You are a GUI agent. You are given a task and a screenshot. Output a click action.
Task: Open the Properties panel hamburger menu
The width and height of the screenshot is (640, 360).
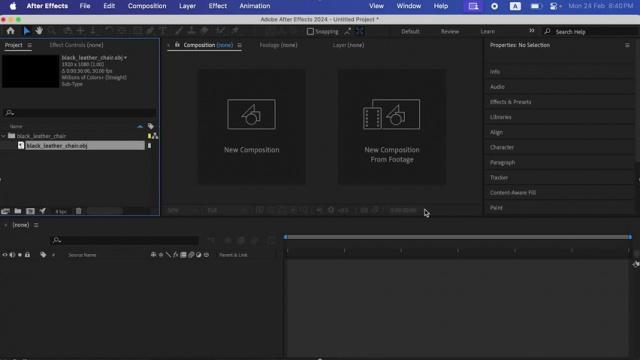(627, 45)
